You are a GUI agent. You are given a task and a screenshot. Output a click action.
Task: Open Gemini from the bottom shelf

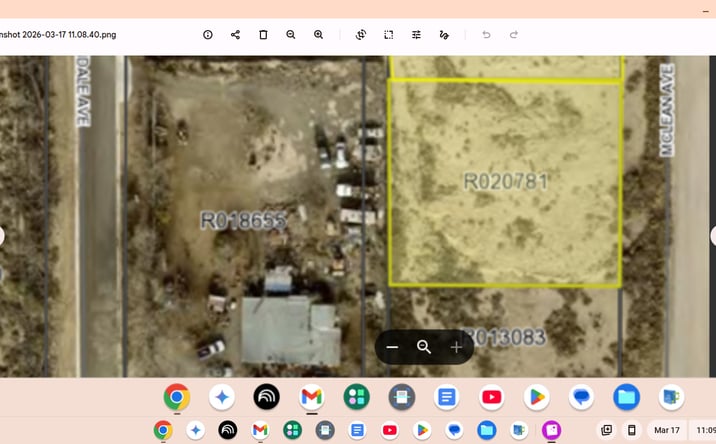click(195, 430)
